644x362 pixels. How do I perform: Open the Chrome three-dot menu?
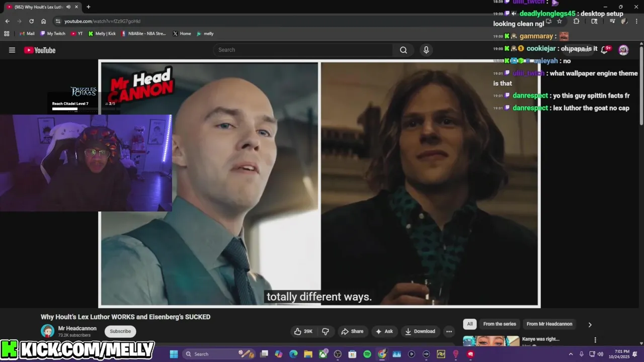pyautogui.click(x=636, y=21)
